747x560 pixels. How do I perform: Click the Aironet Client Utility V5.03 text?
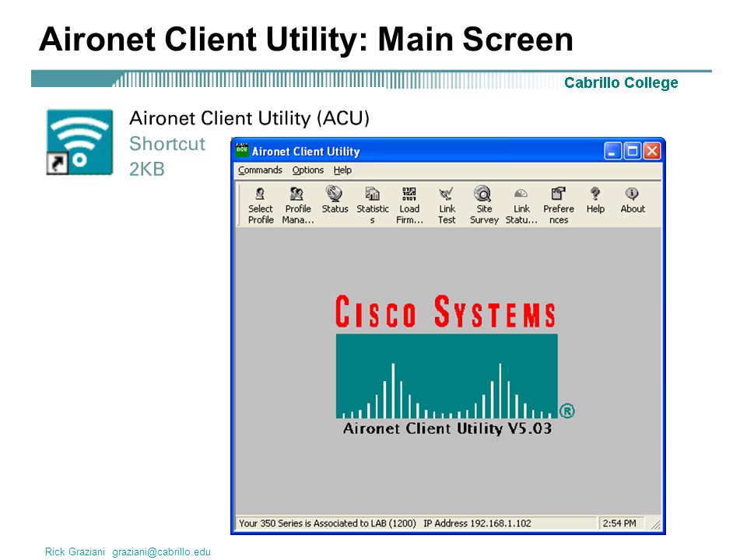pyautogui.click(x=447, y=428)
